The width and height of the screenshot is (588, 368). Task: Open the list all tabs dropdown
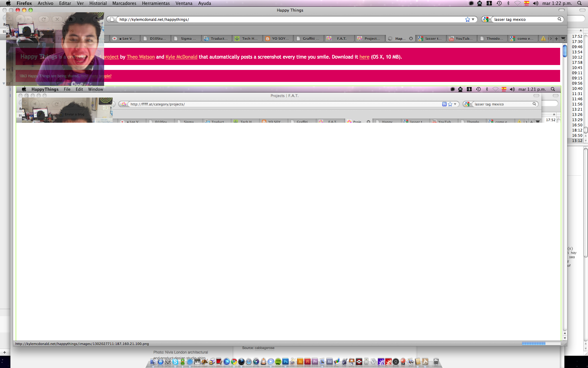click(x=563, y=39)
